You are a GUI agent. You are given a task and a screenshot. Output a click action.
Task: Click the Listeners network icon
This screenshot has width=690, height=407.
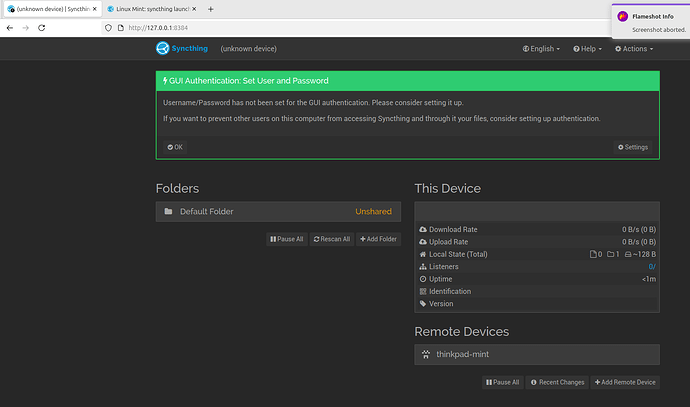click(x=423, y=267)
